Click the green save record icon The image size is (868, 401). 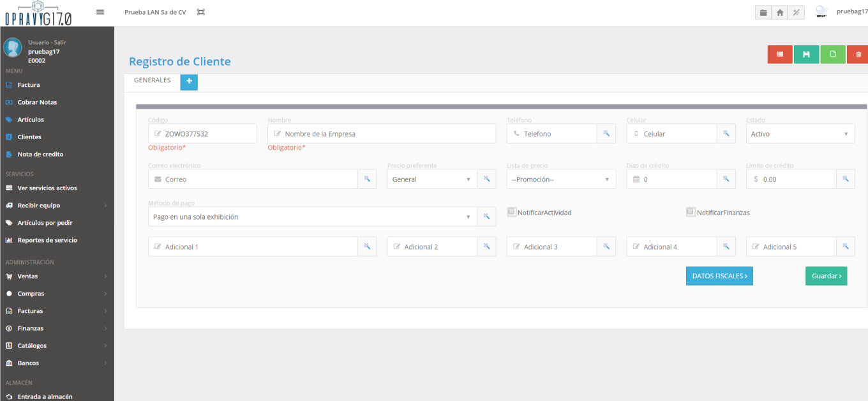click(806, 54)
